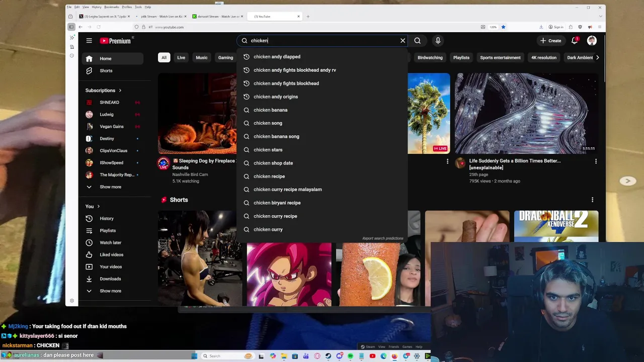Open Shorts in sidebar

113,71
